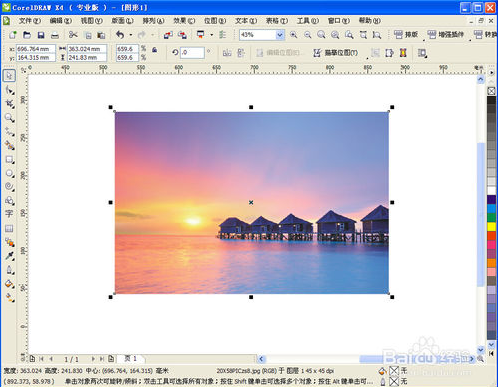Click the Paste icon
Image resolution: width=498 pixels, height=387 pixels.
pos(101,35)
